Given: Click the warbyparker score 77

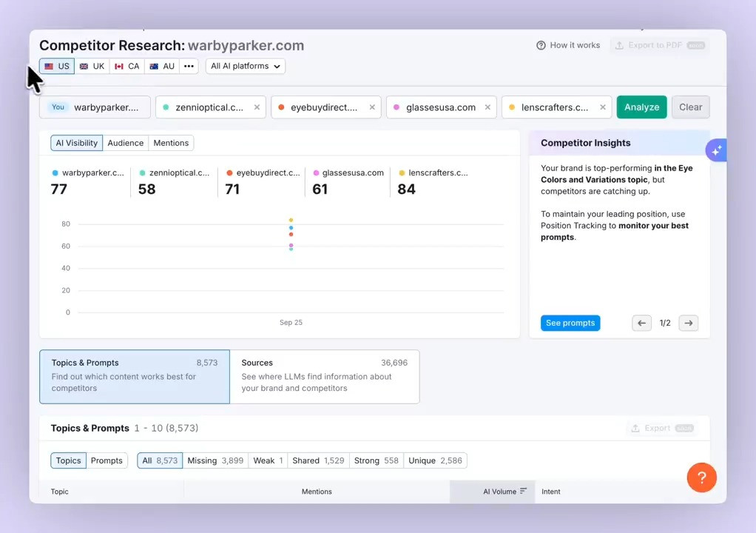Looking at the screenshot, I should coord(59,189).
